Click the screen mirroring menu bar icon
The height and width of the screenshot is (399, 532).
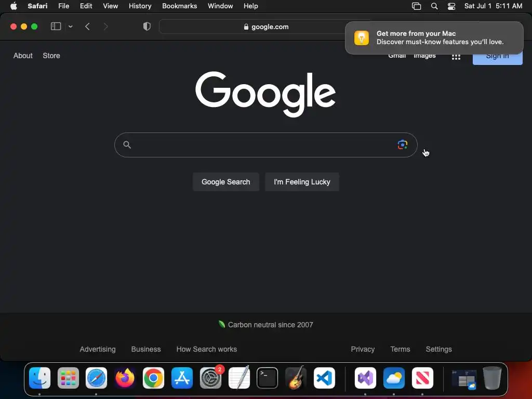point(416,6)
